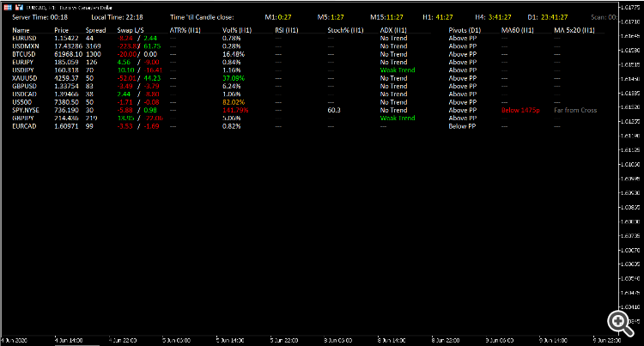Click the Far from Cross MA value
Viewport: 644px width, 346px height.
click(x=575, y=111)
